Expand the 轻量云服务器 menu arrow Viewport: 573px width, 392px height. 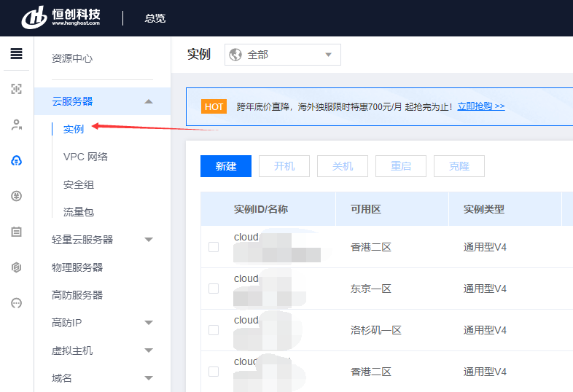149,240
